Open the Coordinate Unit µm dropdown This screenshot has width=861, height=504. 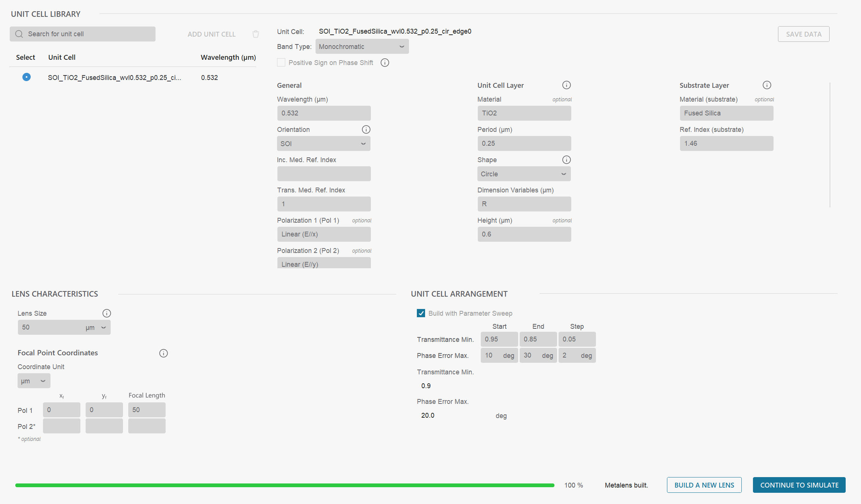click(34, 381)
